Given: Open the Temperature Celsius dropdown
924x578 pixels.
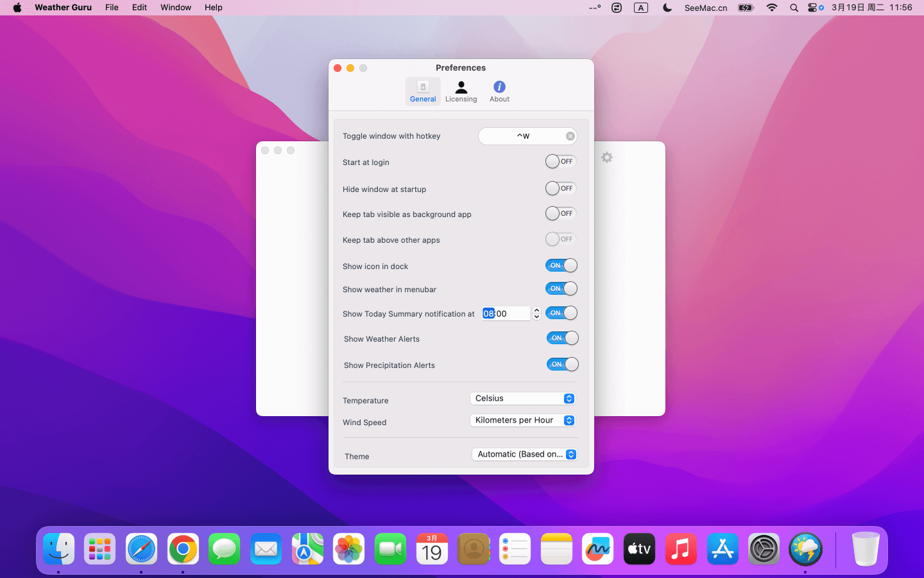Looking at the screenshot, I should point(523,399).
